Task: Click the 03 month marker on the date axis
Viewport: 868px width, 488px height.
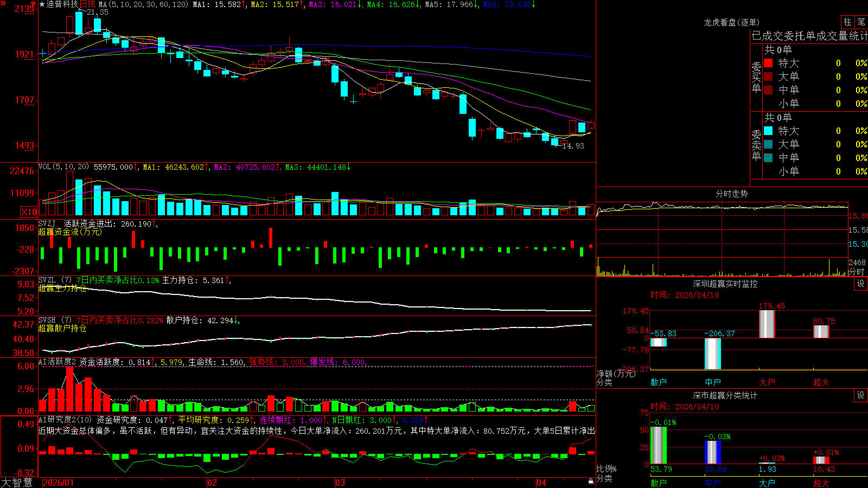Action: (340, 483)
